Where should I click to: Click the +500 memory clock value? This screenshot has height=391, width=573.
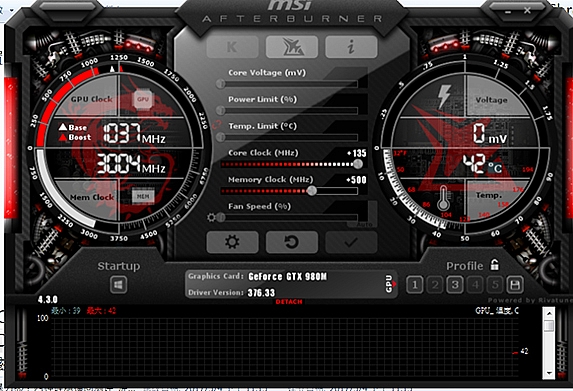click(356, 180)
